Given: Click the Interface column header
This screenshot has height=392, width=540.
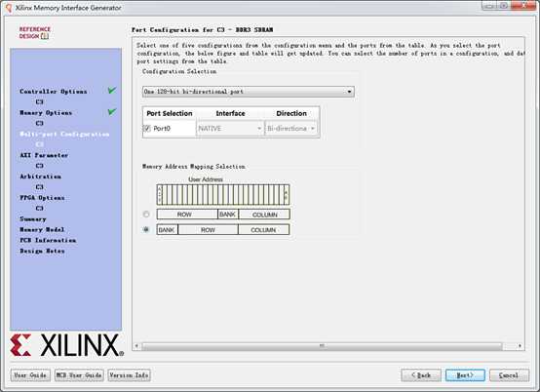Looking at the screenshot, I should coord(230,113).
